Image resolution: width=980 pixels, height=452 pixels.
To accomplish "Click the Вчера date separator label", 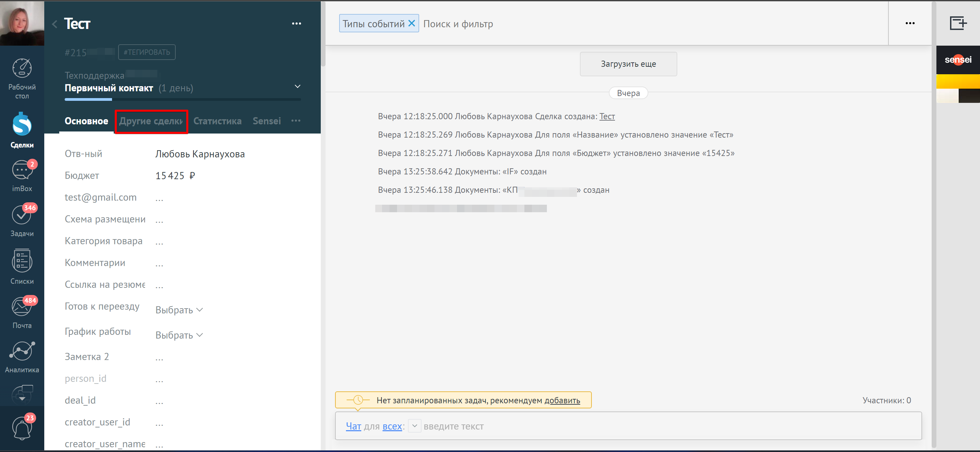I will 628,93.
